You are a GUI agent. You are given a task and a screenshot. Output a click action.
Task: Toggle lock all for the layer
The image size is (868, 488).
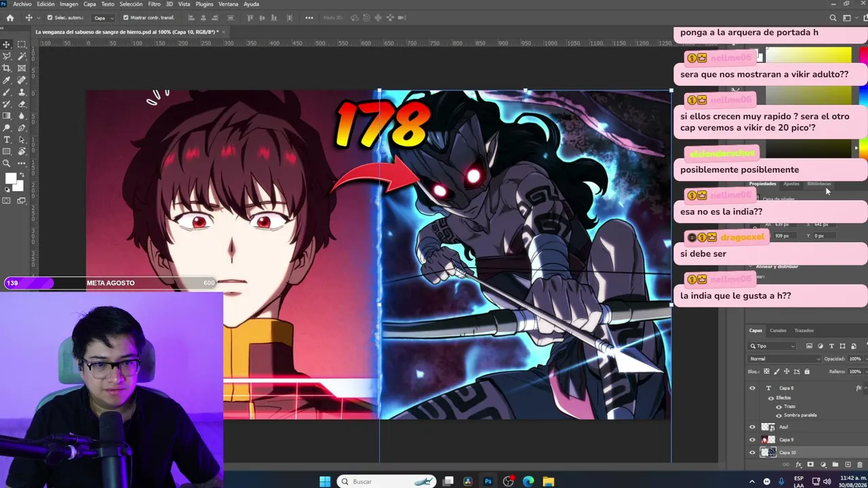click(807, 371)
